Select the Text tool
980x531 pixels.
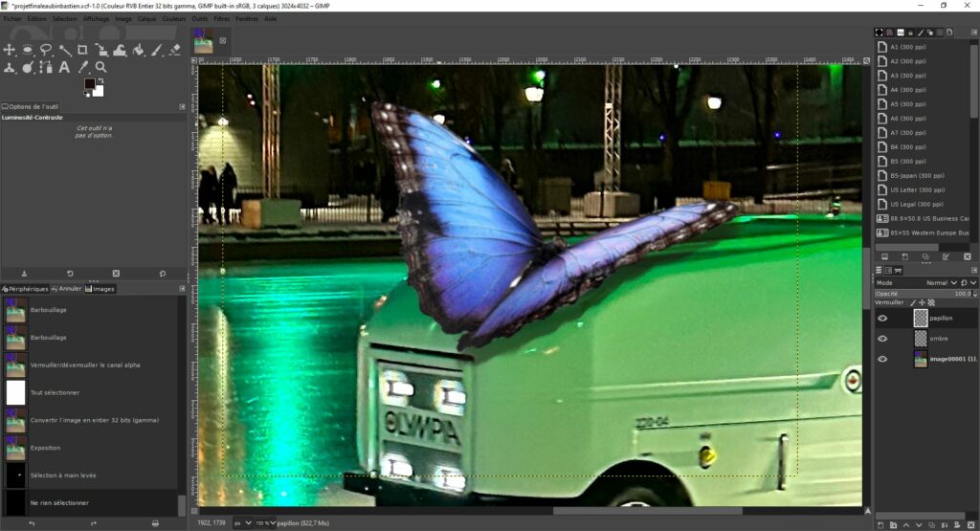(x=64, y=68)
